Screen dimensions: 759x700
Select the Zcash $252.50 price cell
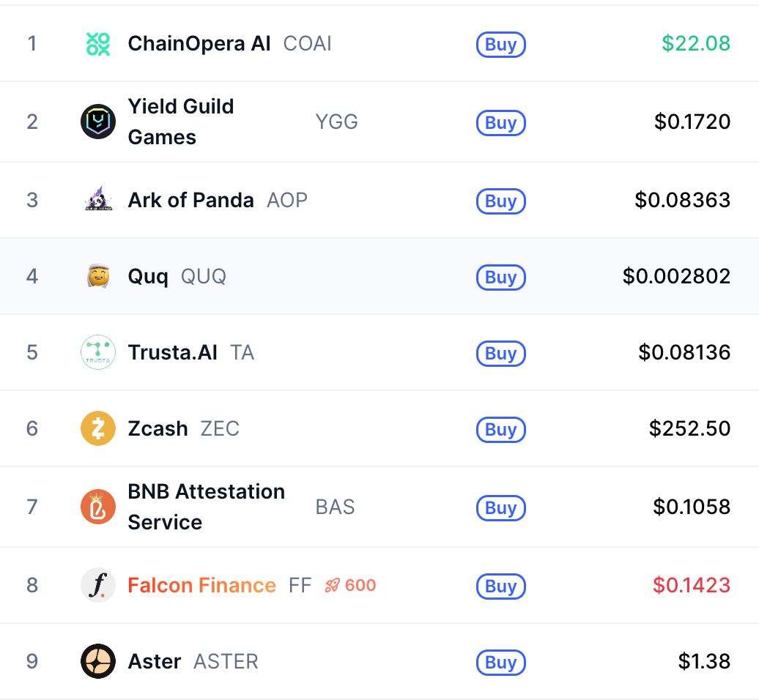689,428
